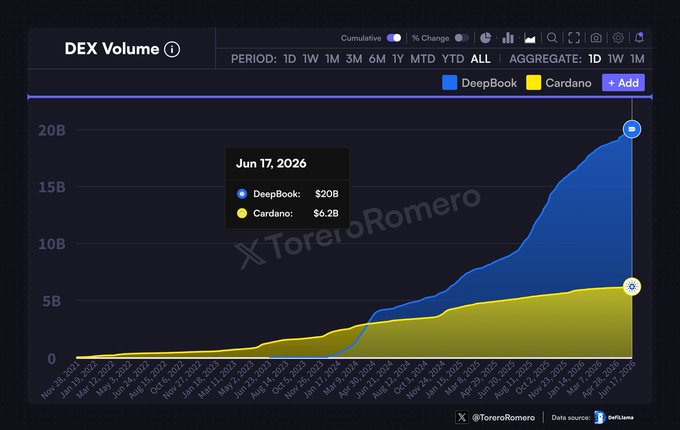This screenshot has width=680, height=430.
Task: Click the Cardano legend label
Action: pyautogui.click(x=568, y=83)
